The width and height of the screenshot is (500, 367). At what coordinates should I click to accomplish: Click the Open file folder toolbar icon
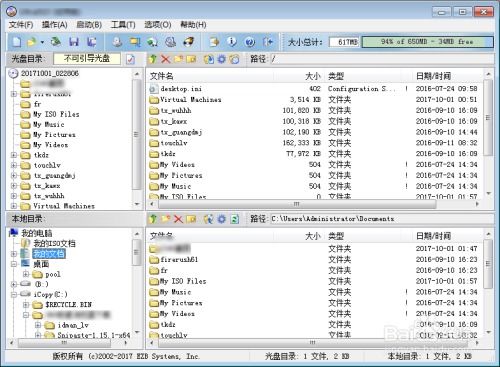pos(32,42)
